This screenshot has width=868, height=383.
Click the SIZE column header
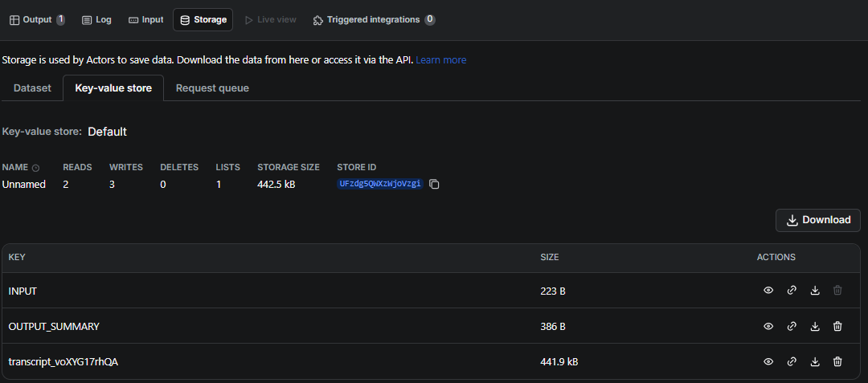click(x=550, y=257)
